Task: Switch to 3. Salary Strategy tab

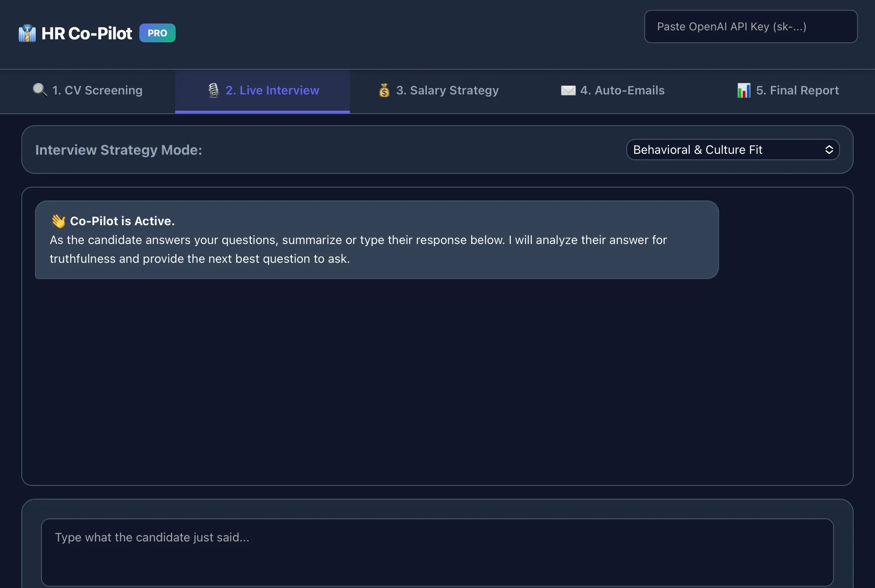Action: [x=437, y=91]
